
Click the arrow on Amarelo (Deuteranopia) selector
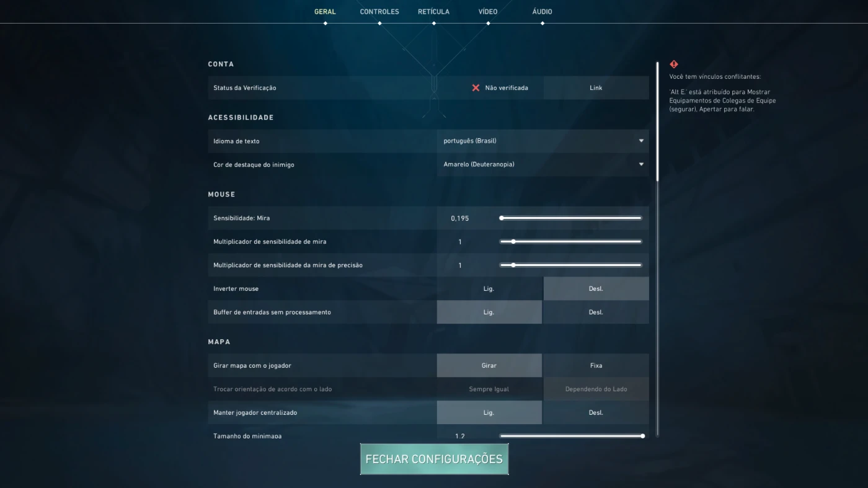pyautogui.click(x=641, y=165)
